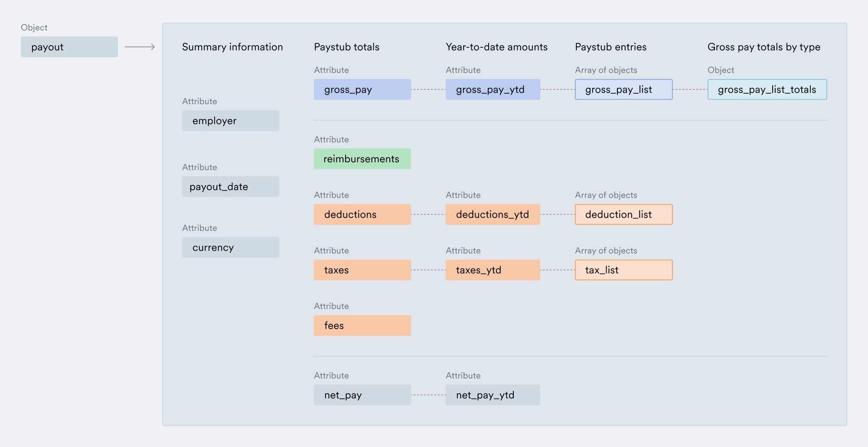Viewport: 868px width, 447px height.
Task: Click the deductions attribute box
Action: (362, 214)
